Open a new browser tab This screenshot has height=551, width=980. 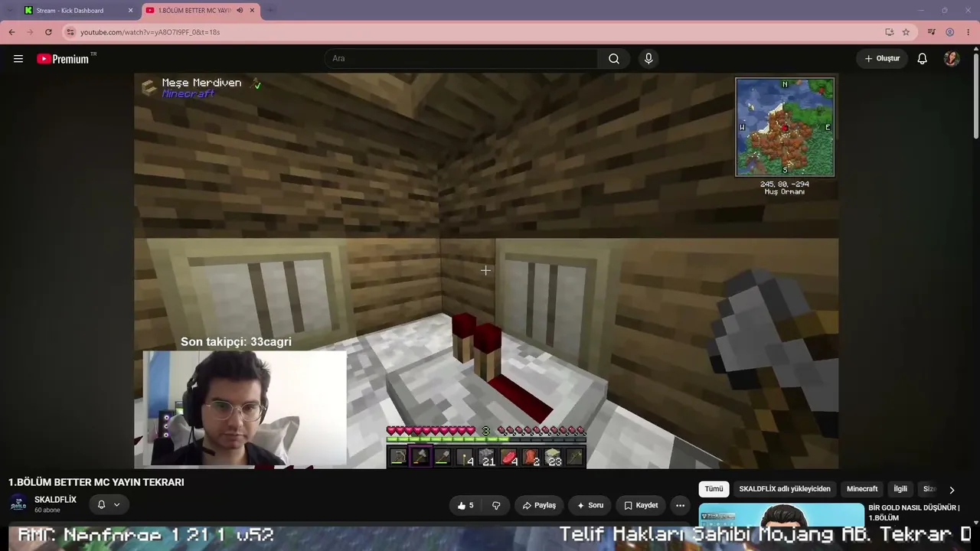269,11
